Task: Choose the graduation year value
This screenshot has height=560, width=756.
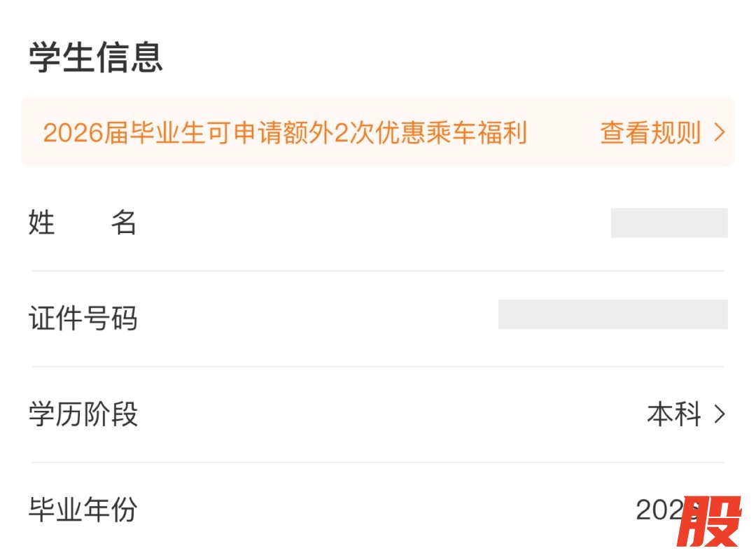Action: (658, 510)
